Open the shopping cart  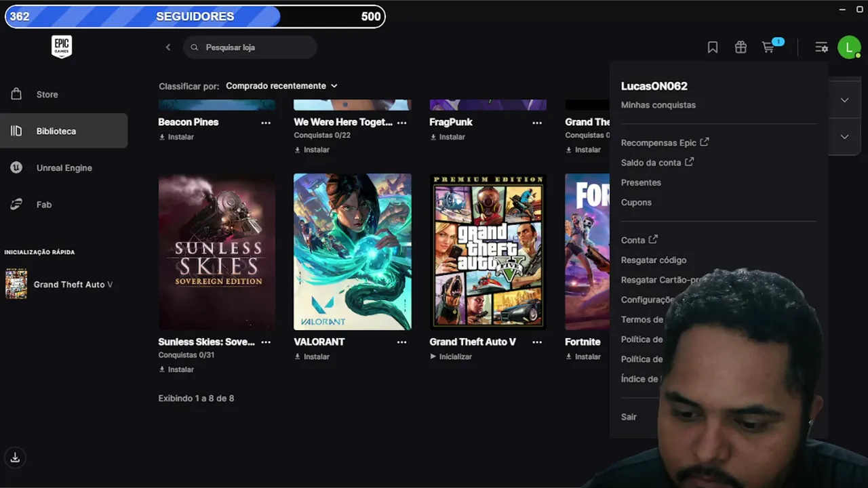[x=769, y=47]
